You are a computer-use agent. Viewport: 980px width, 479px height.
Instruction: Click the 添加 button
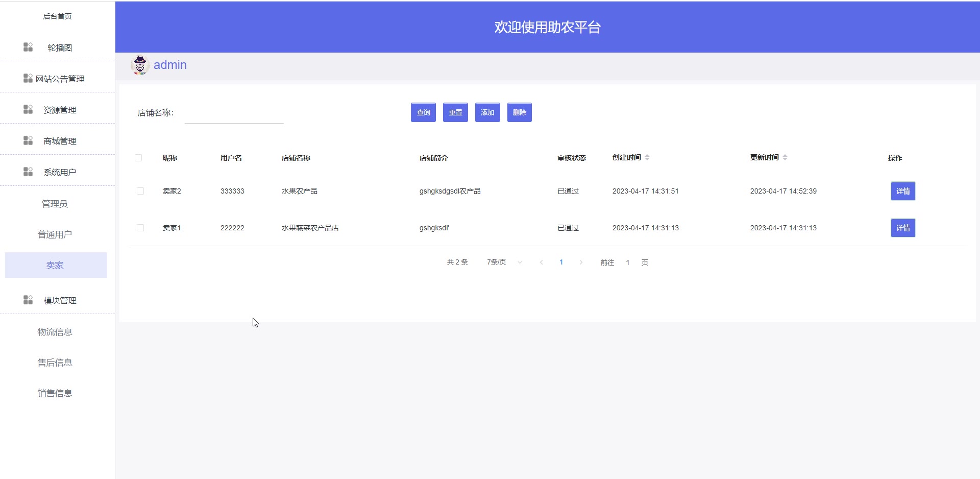[x=487, y=112]
